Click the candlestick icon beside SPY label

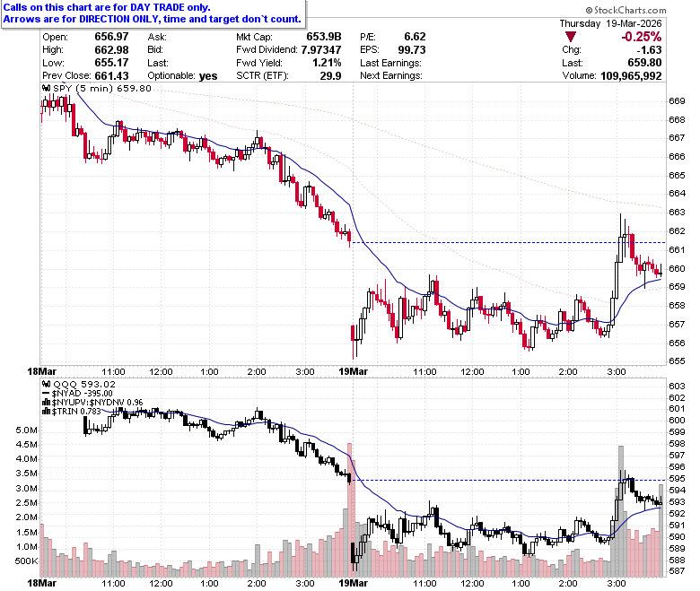click(46, 88)
